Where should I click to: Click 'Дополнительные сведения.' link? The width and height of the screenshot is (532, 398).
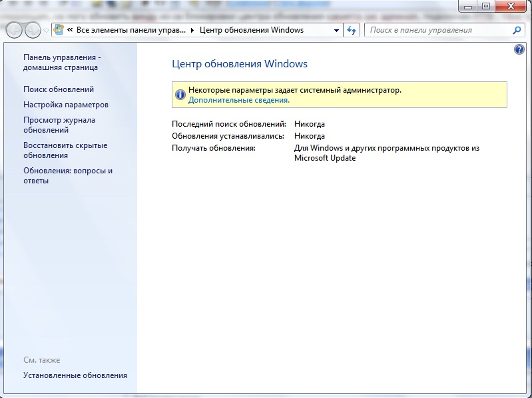[239, 100]
